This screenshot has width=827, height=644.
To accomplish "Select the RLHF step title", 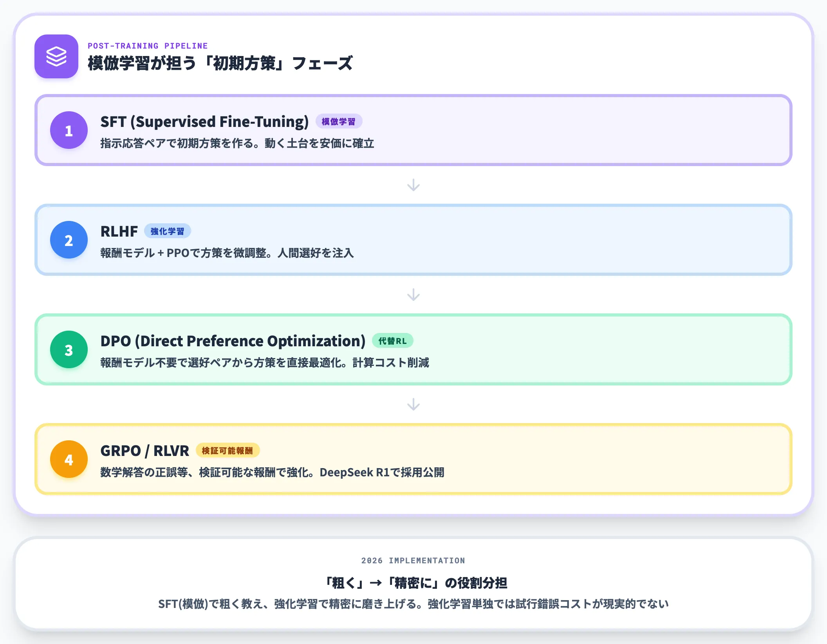I will coord(119,232).
